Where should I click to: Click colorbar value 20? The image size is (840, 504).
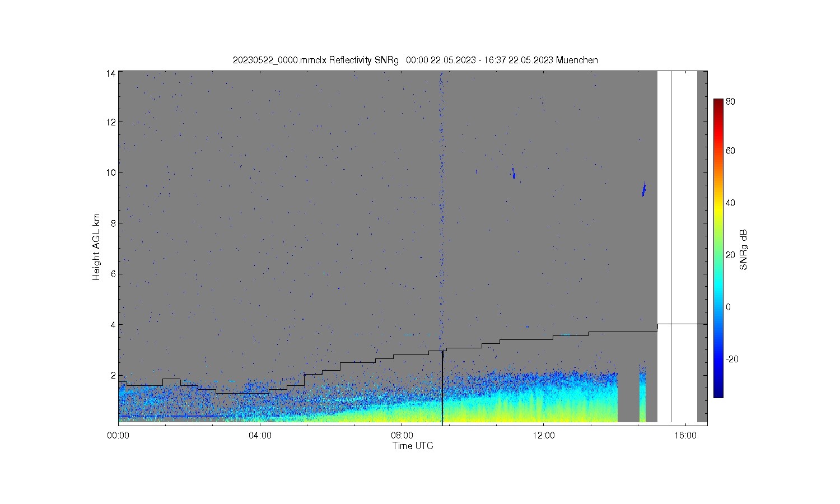pos(730,255)
